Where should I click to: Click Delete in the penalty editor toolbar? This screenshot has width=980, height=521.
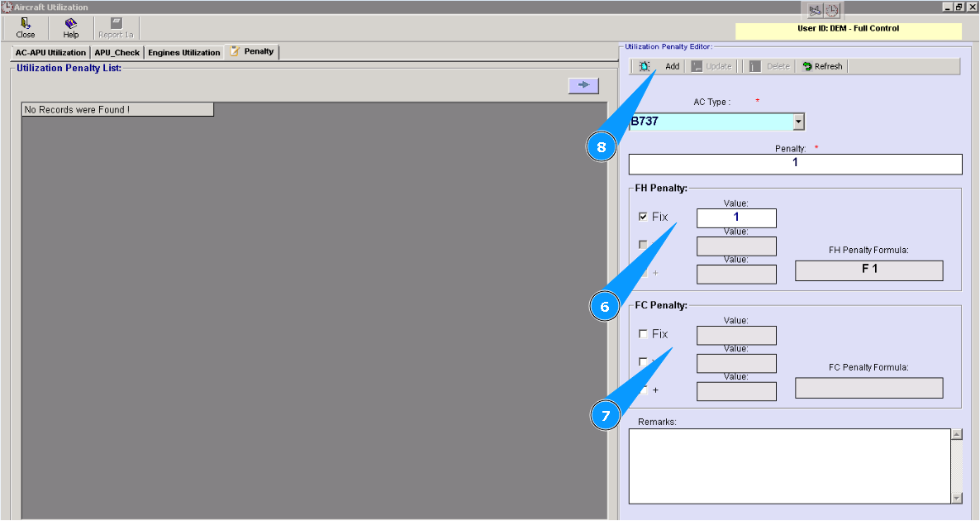pyautogui.click(x=769, y=66)
